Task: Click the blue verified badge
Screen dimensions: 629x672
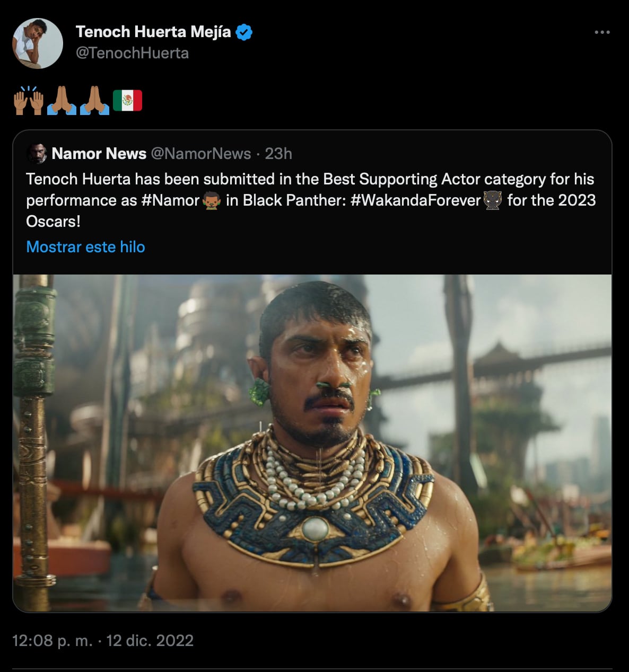Action: tap(244, 32)
